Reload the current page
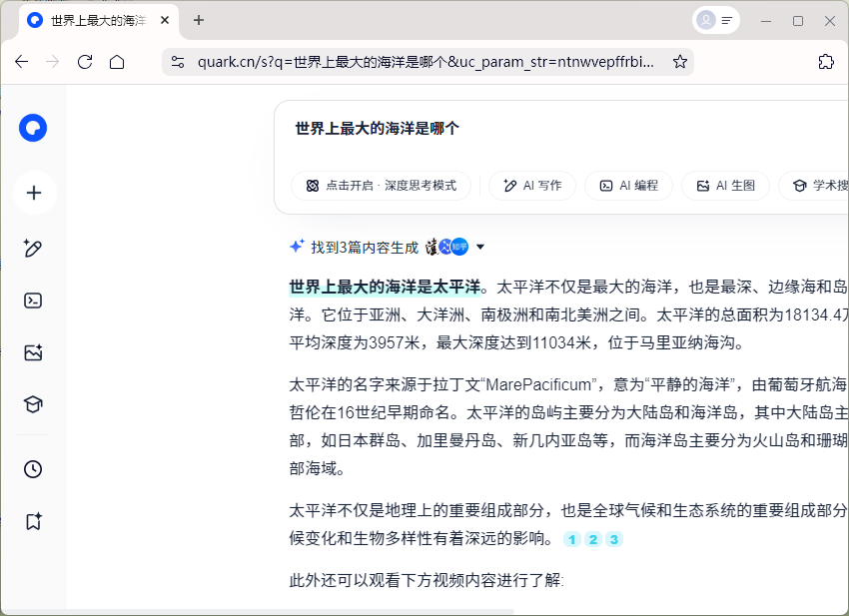This screenshot has height=616, width=849. click(x=85, y=62)
